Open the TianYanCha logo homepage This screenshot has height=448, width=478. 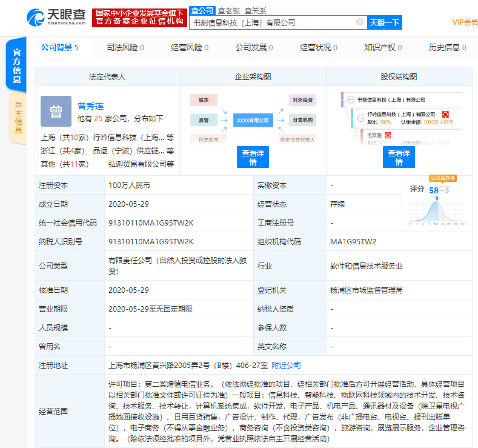click(x=56, y=18)
